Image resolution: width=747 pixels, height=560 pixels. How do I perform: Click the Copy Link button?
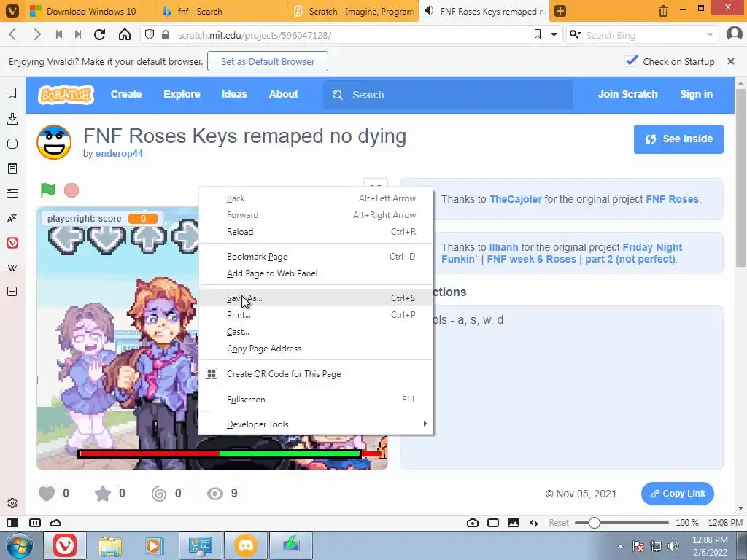[x=678, y=494]
